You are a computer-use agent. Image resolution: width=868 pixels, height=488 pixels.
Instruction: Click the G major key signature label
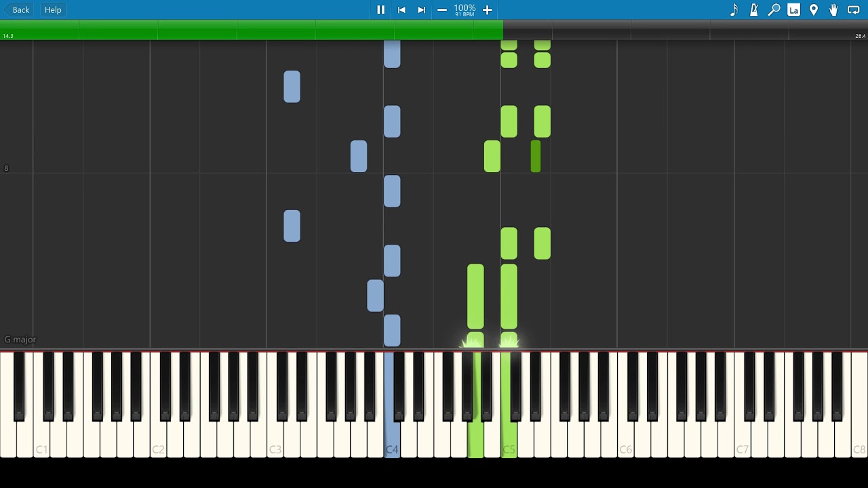coord(20,340)
